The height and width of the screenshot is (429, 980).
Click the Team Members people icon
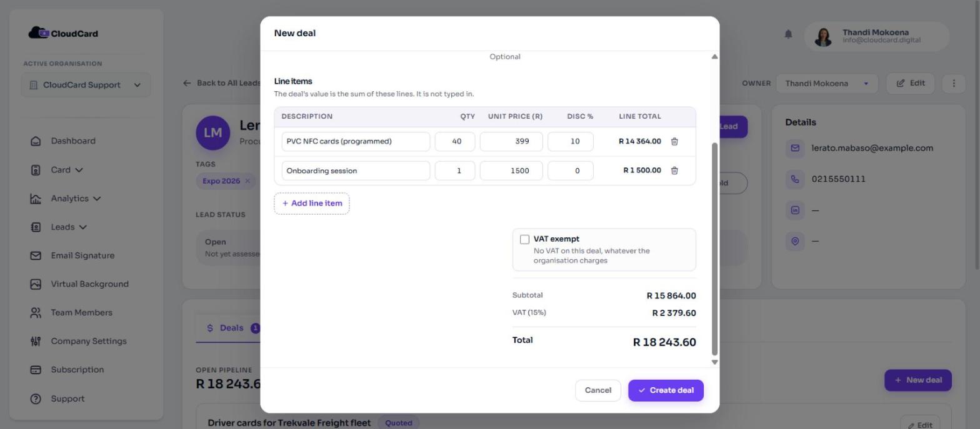(36, 313)
